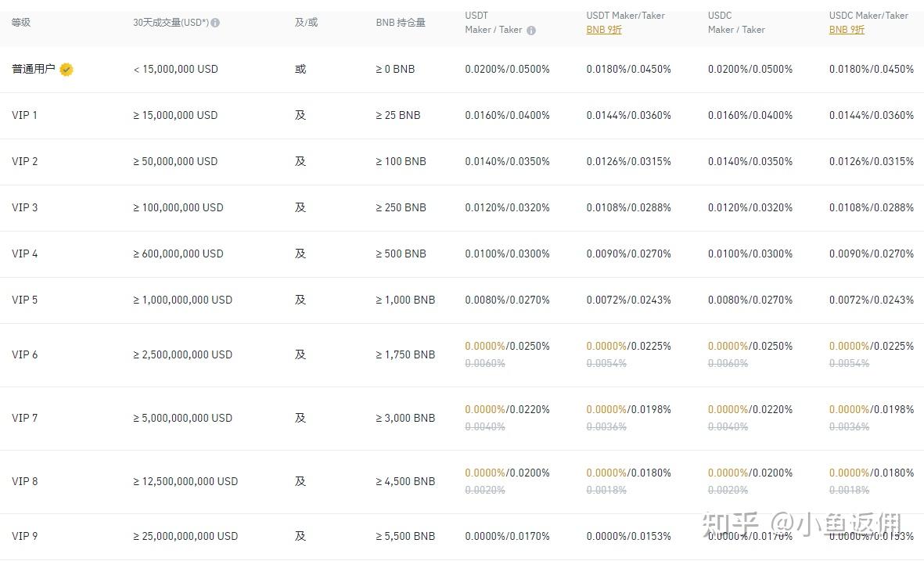Click strikethrough 0.0060% under VIP 6 USDT fee
The image size is (924, 561).
(x=485, y=363)
